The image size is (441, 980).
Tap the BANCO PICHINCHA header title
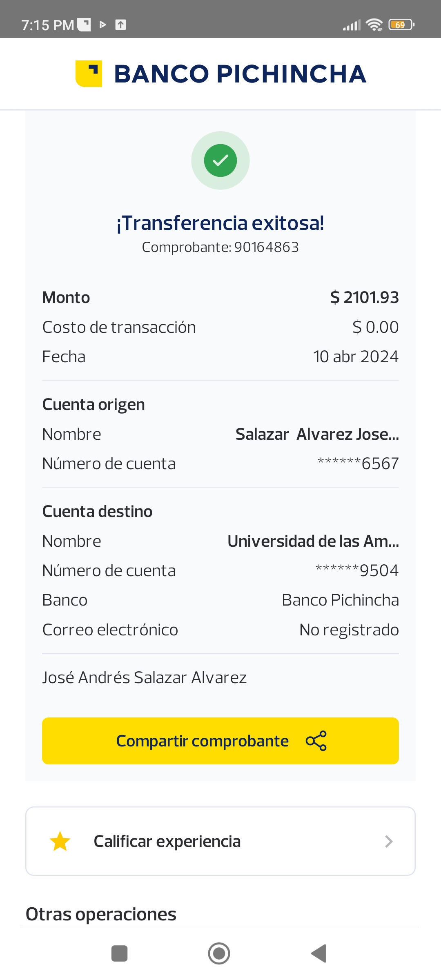(x=240, y=74)
